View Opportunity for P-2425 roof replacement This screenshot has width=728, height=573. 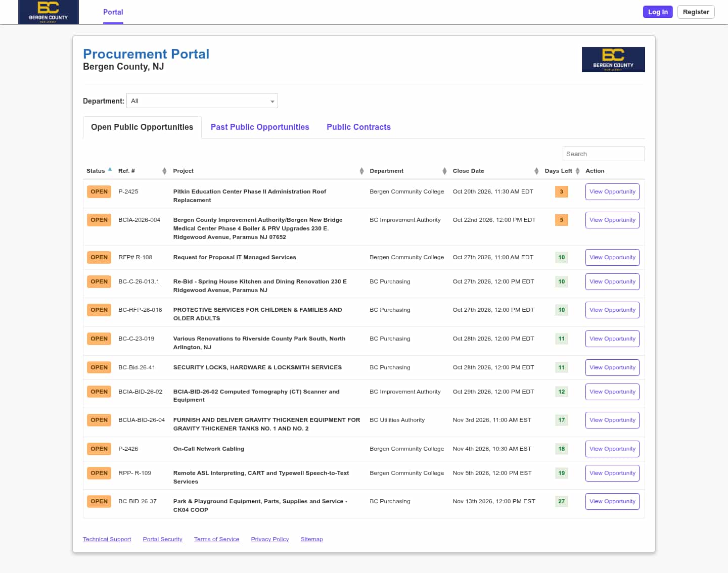612,192
